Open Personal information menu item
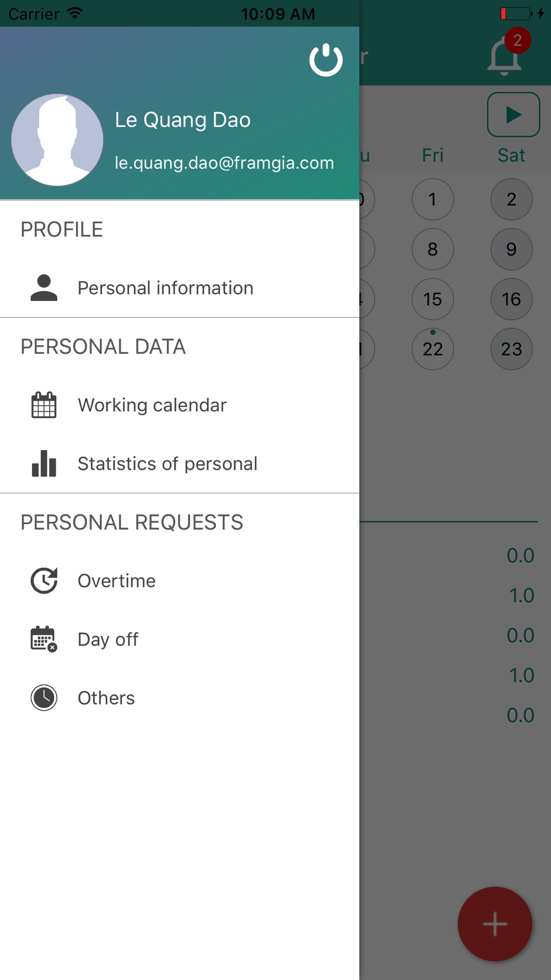 (x=180, y=288)
